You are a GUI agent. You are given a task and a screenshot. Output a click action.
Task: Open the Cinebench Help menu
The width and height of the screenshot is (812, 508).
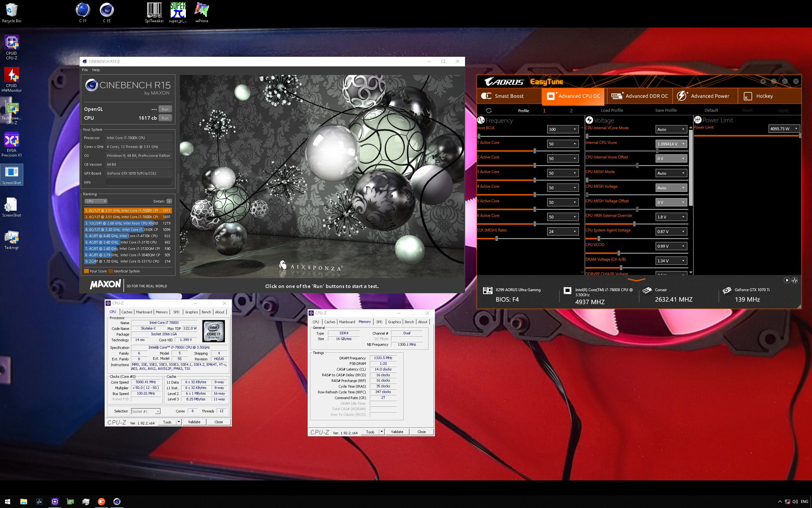[96, 70]
